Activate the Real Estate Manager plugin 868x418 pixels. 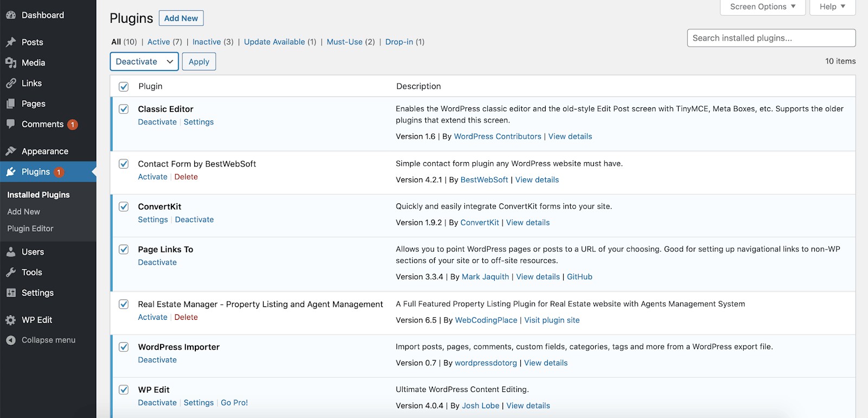152,317
